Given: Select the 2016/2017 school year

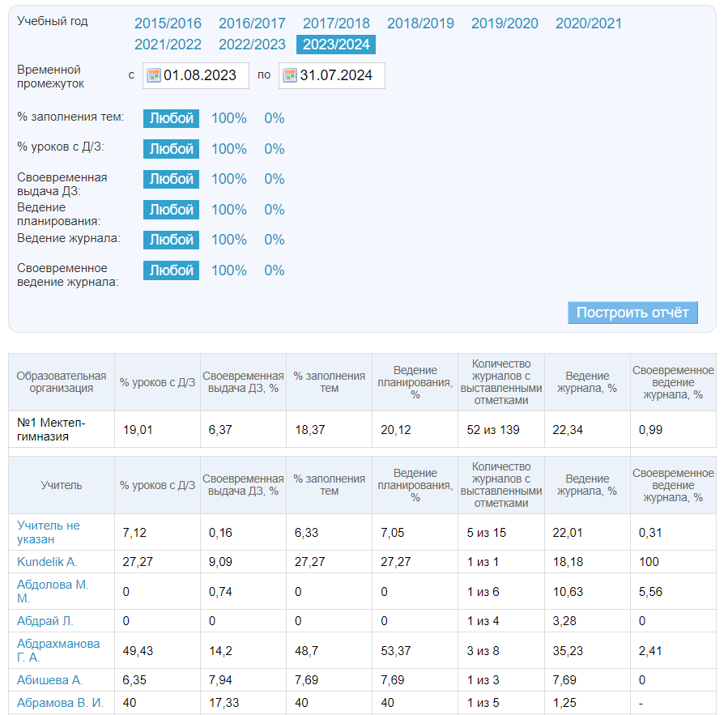Looking at the screenshot, I should click(252, 23).
